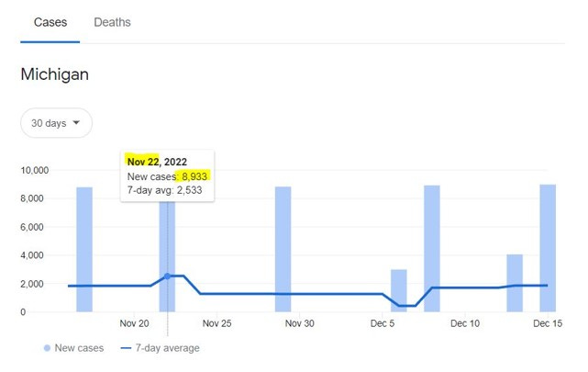This screenshot has width=588, height=372.
Task: Click the 'New cases' legend label
Action: 79,348
